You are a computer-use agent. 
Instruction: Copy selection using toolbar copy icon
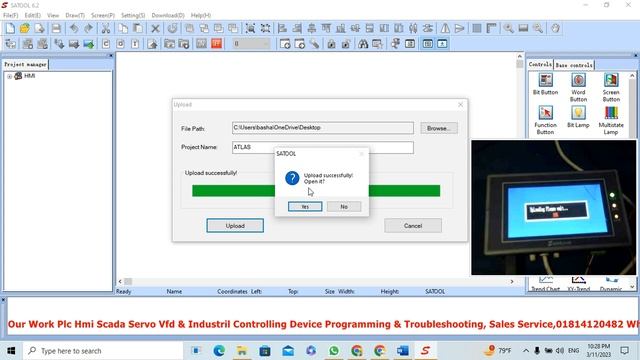[x=123, y=28]
